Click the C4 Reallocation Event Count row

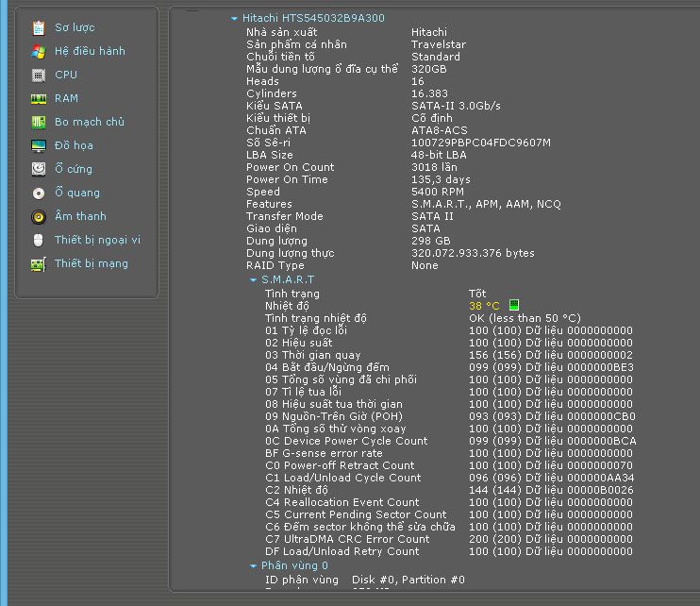342,502
